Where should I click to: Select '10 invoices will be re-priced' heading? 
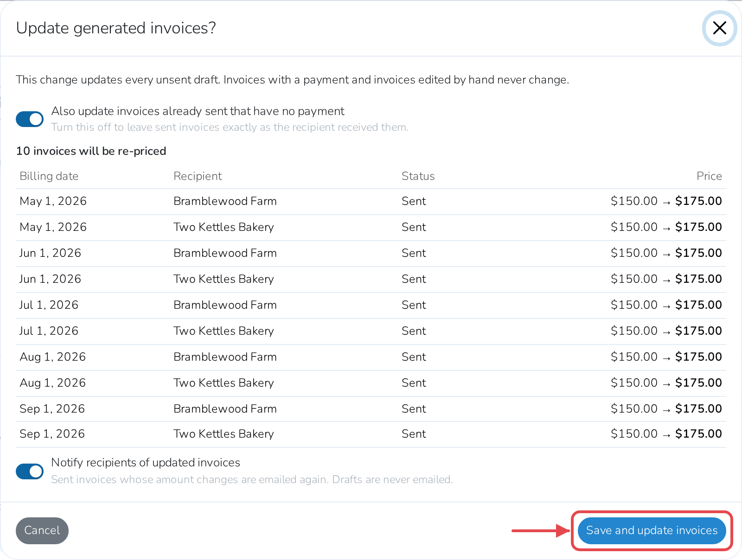91,151
